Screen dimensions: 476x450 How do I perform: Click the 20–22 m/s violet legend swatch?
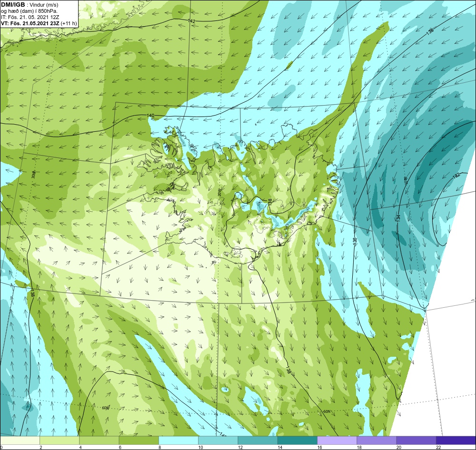[416, 440]
